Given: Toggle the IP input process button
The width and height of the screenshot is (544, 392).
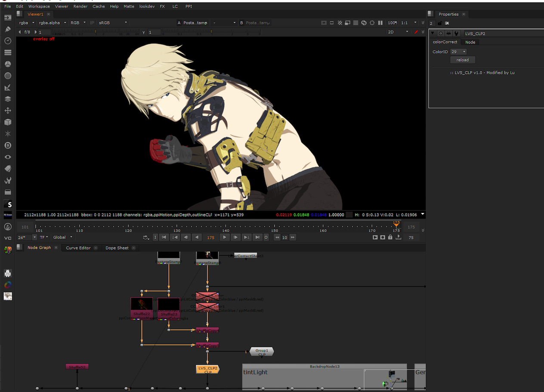Looking at the screenshot, I should [x=92, y=22].
